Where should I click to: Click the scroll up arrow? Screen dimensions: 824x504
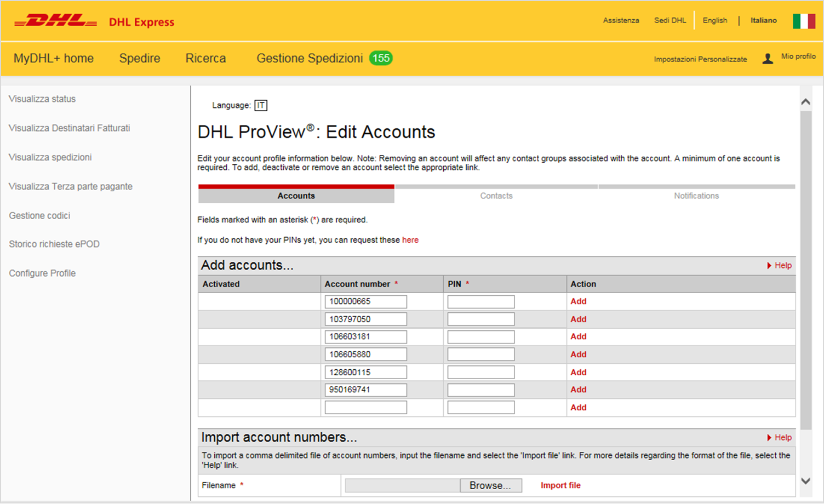(805, 102)
